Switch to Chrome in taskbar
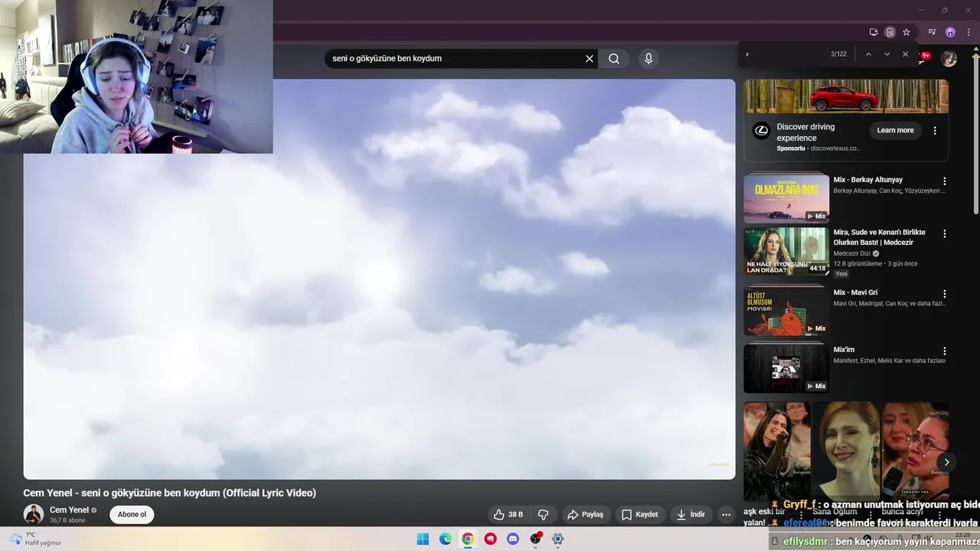Image resolution: width=980 pixels, height=551 pixels. [x=468, y=539]
